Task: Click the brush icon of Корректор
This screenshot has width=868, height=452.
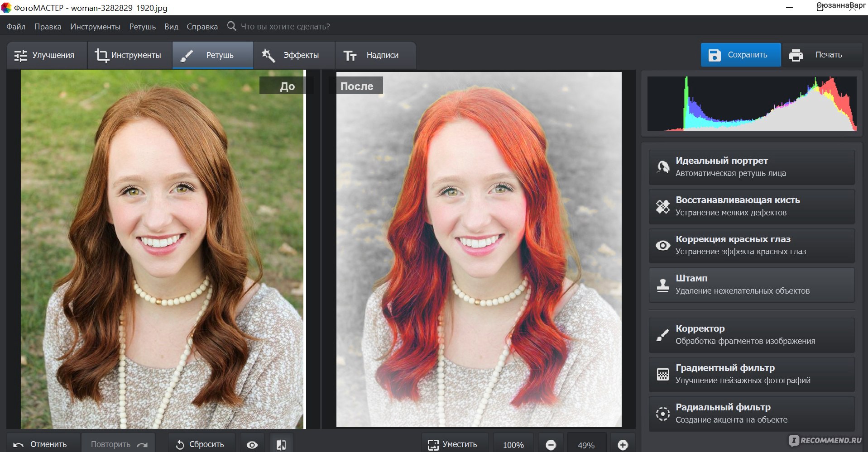Action: [x=663, y=335]
